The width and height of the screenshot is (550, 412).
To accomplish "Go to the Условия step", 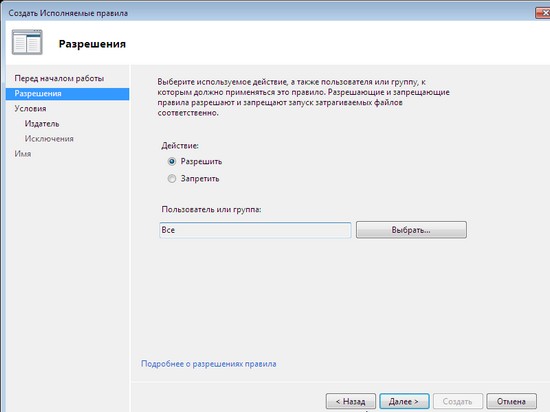I will click(x=31, y=109).
